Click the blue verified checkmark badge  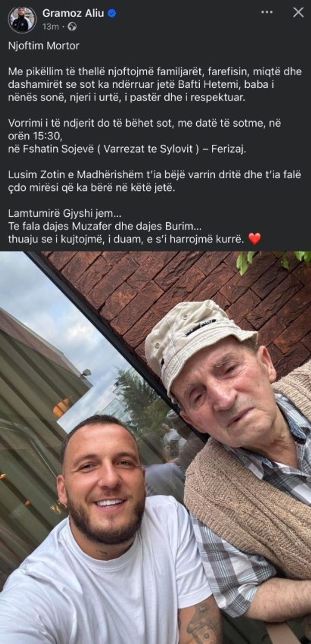pyautogui.click(x=112, y=13)
